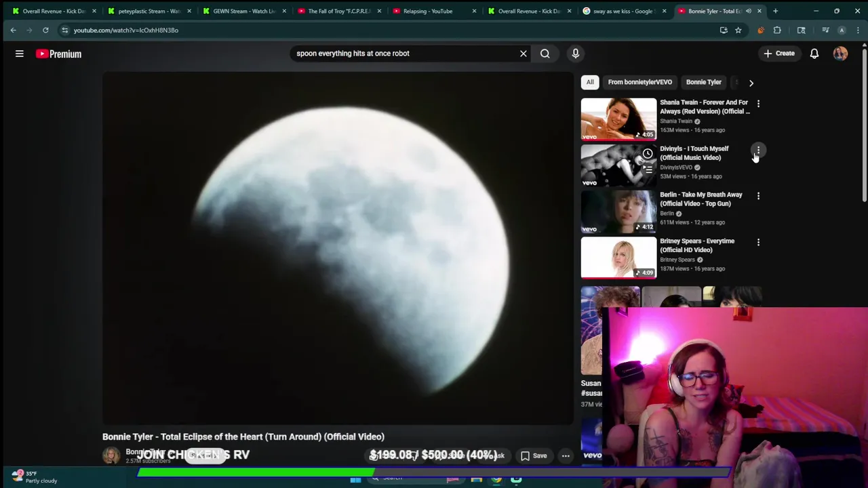
Task: Mute the Bonnie Tyler tab audio icon
Action: 749,11
